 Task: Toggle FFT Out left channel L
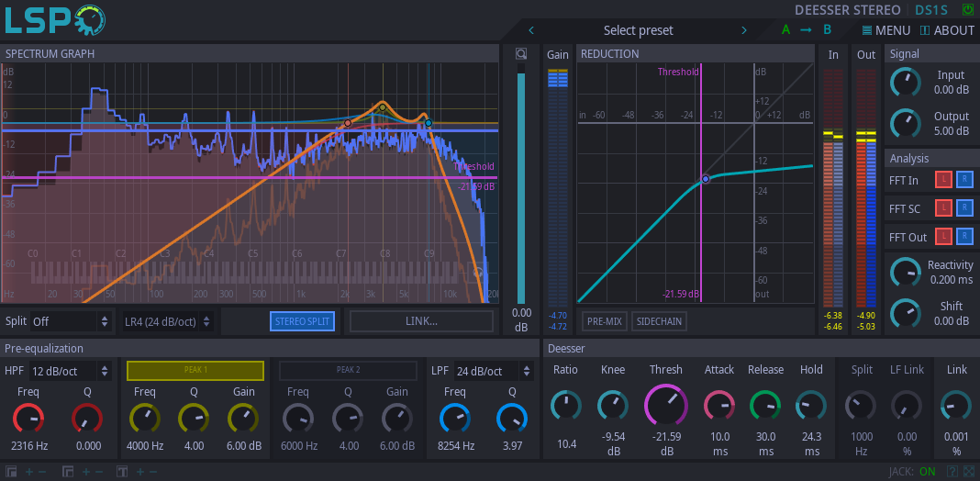pos(943,236)
